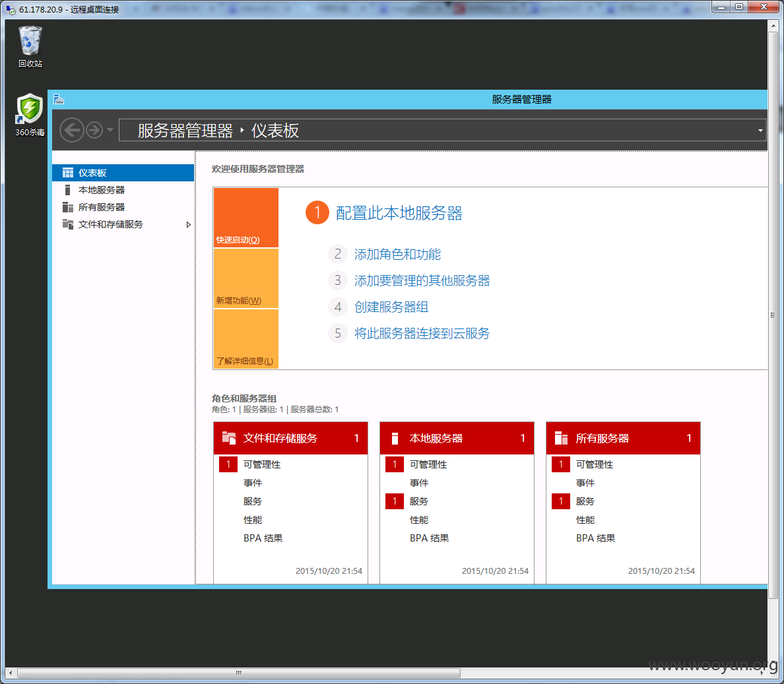Image resolution: width=784 pixels, height=684 pixels.
Task: Click the servers icon on 所有服务器 tile
Action: point(561,438)
